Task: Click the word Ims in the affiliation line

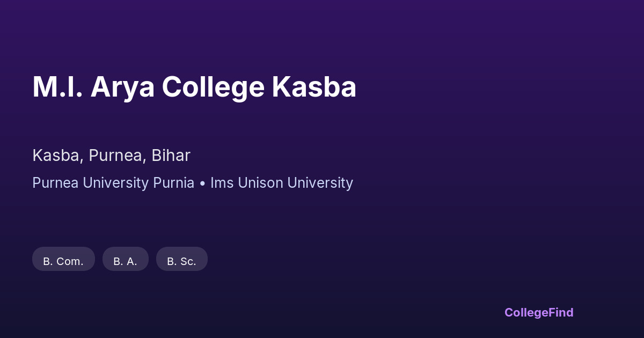Action: tap(222, 183)
